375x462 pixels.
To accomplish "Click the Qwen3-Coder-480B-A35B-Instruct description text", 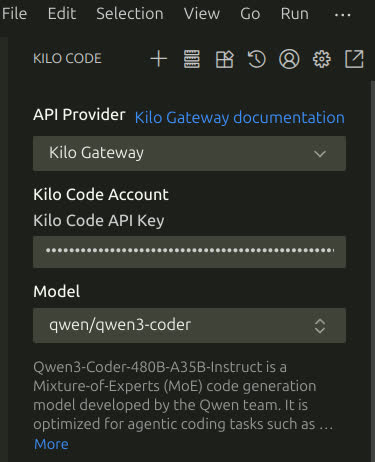I will [x=183, y=395].
